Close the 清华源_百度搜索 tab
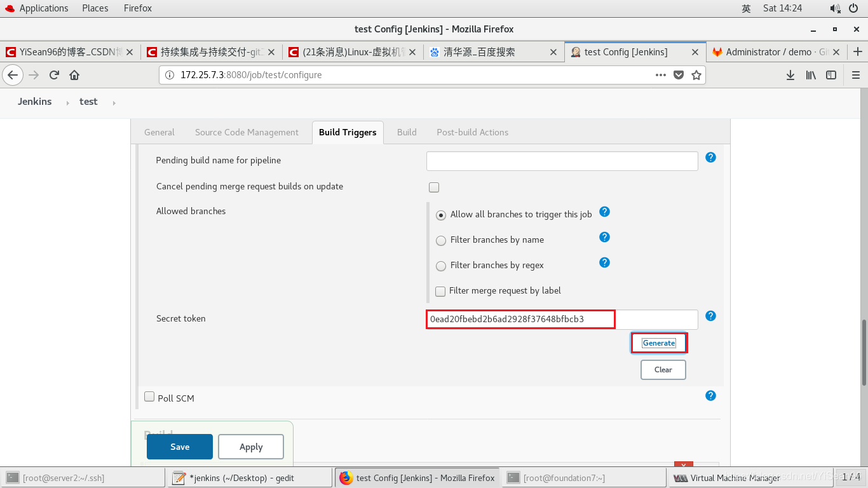This screenshot has height=488, width=868. [553, 52]
